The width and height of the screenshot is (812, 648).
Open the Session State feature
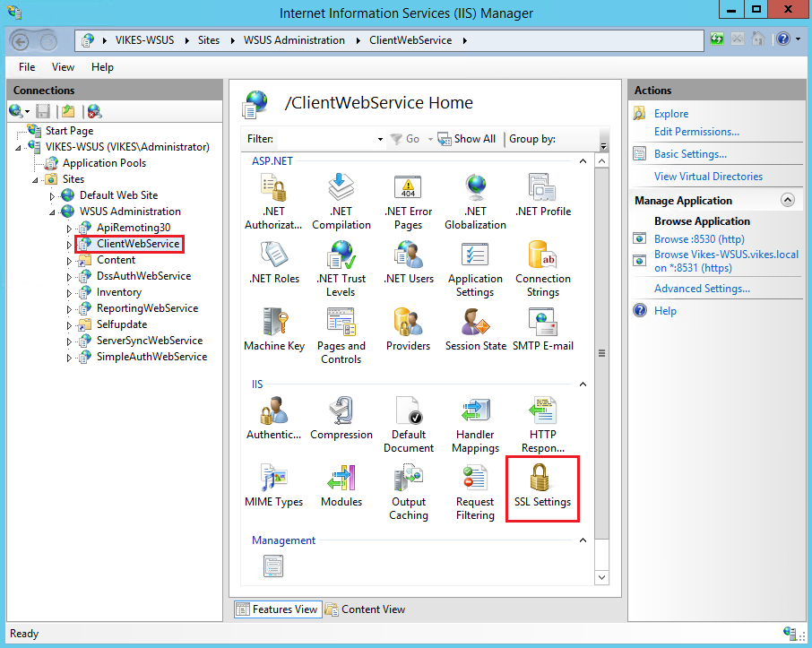click(x=475, y=323)
